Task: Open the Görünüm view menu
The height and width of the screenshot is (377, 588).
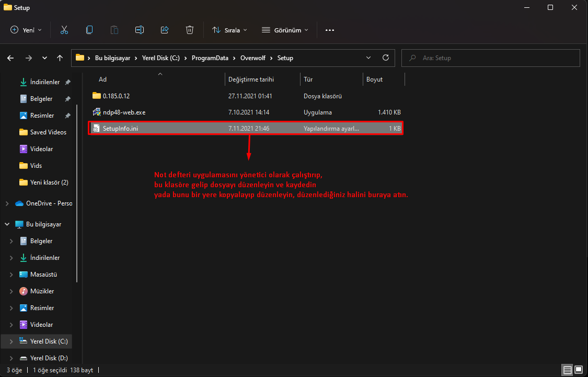Action: pos(285,30)
